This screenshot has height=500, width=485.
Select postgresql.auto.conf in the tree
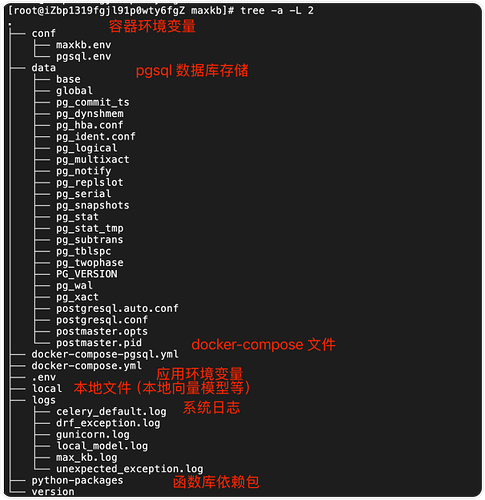click(x=117, y=308)
